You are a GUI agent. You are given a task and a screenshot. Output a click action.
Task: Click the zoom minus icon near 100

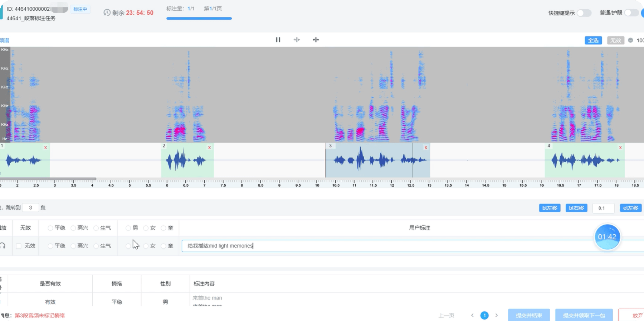pyautogui.click(x=630, y=40)
